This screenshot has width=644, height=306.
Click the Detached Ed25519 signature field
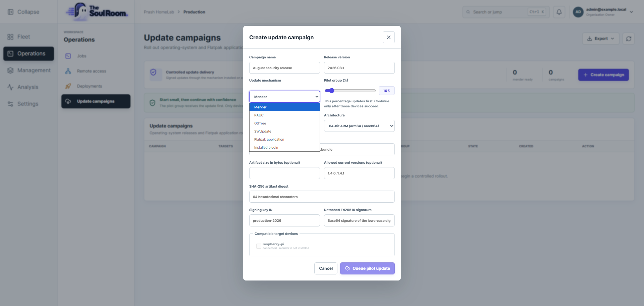pos(359,220)
